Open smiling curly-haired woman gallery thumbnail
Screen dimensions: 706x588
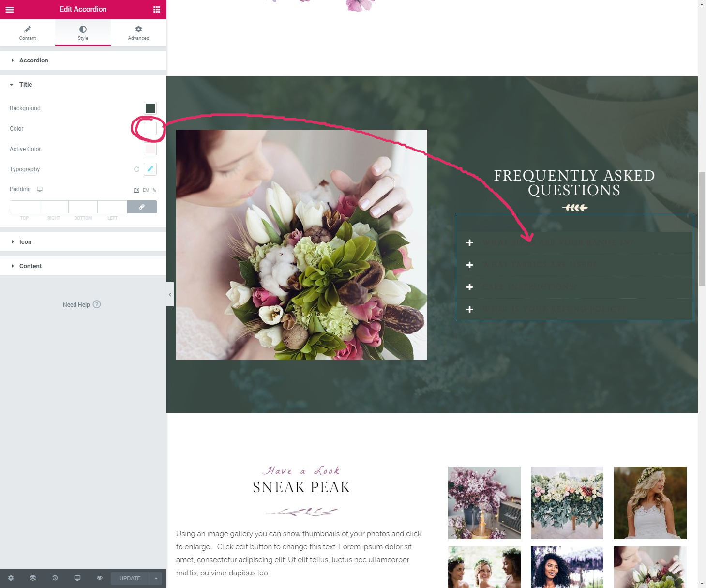(567, 567)
